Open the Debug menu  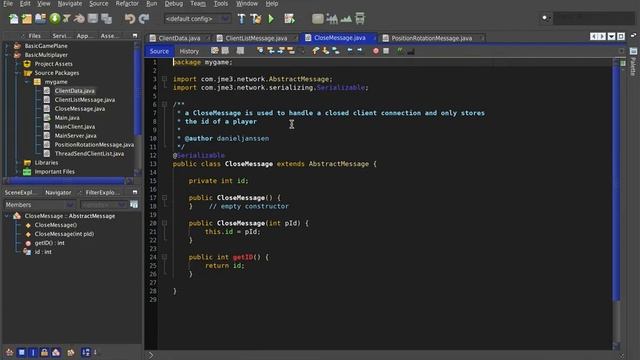click(x=174, y=4)
